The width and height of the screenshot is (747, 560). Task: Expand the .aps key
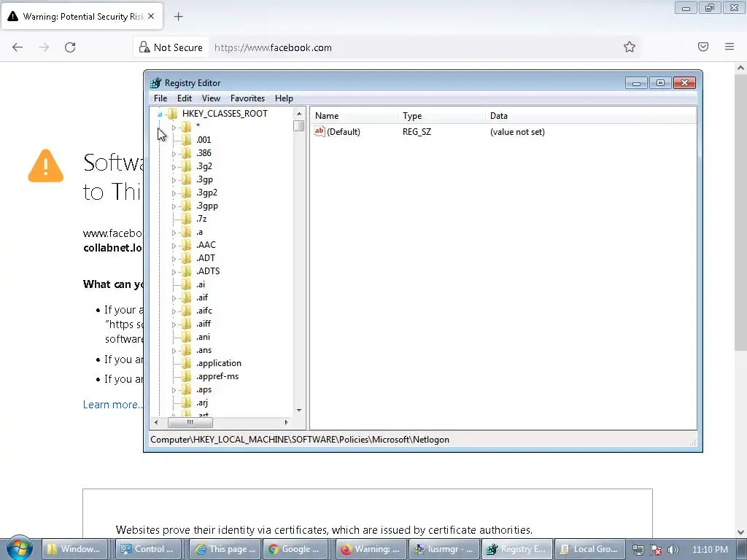[x=174, y=390]
